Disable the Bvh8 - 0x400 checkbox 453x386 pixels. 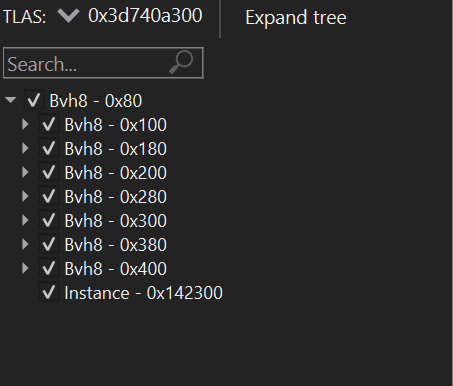(x=49, y=268)
